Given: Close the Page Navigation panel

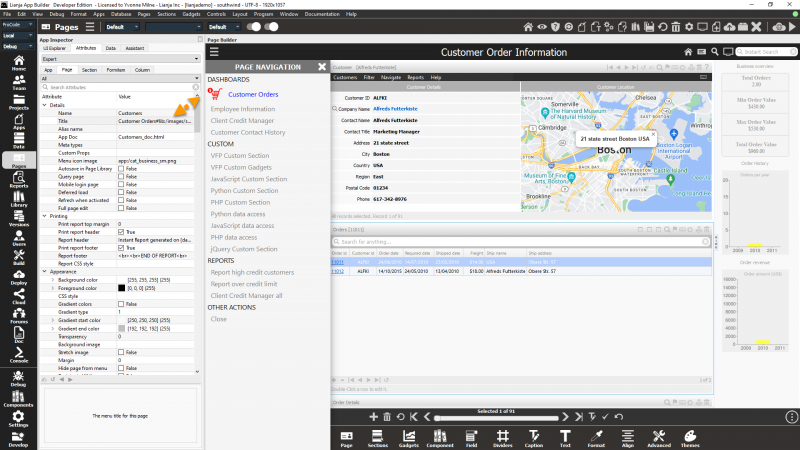Looking at the screenshot, I should (x=322, y=66).
